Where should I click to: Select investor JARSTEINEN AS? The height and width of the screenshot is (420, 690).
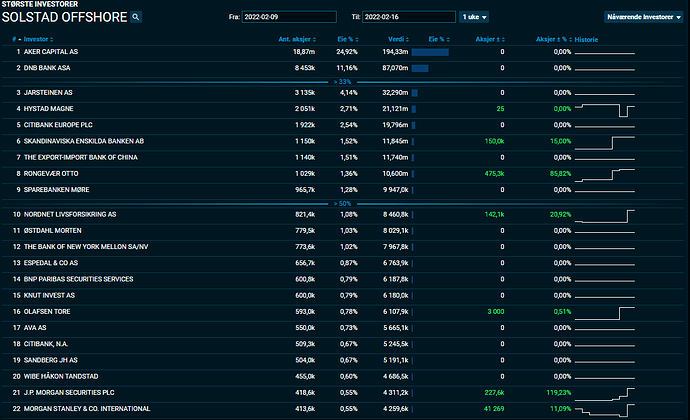point(48,93)
